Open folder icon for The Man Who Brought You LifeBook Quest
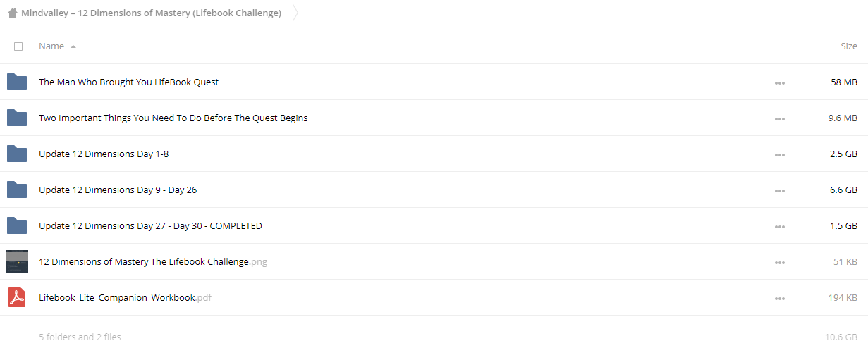The width and height of the screenshot is (868, 360). coord(17,82)
